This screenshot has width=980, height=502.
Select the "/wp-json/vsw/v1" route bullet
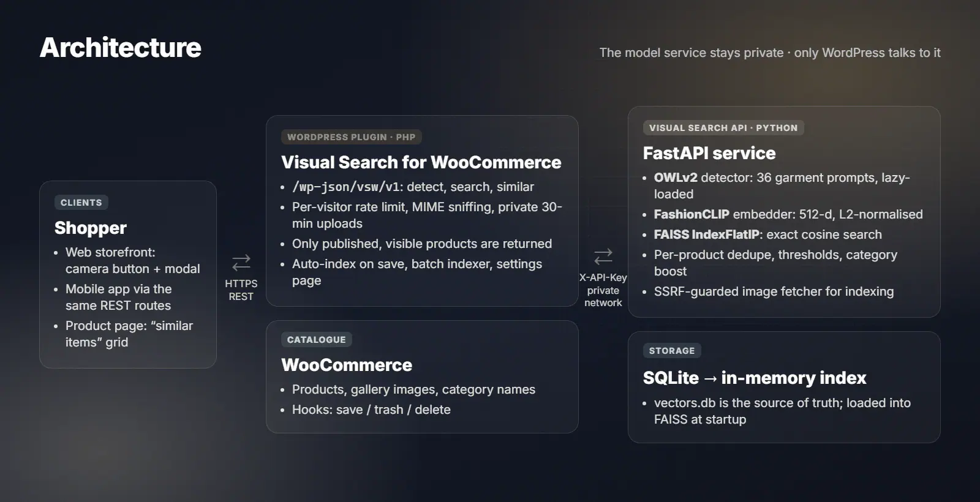point(413,187)
